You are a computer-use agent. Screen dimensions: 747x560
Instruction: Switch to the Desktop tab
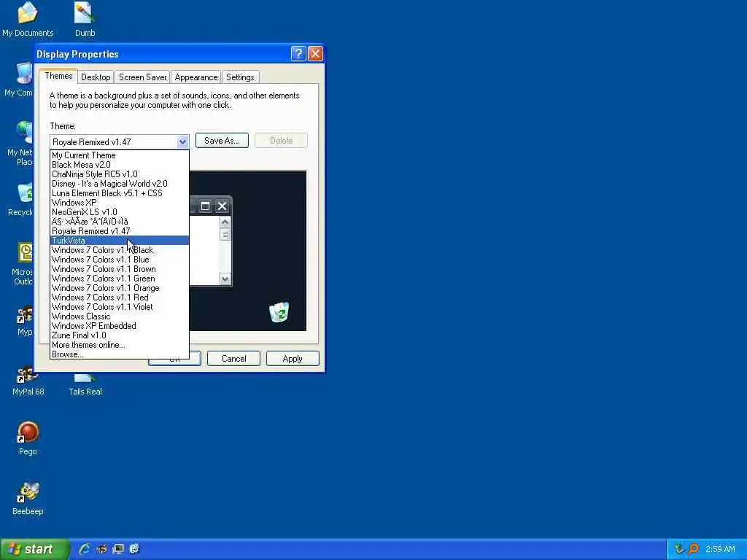[96, 77]
